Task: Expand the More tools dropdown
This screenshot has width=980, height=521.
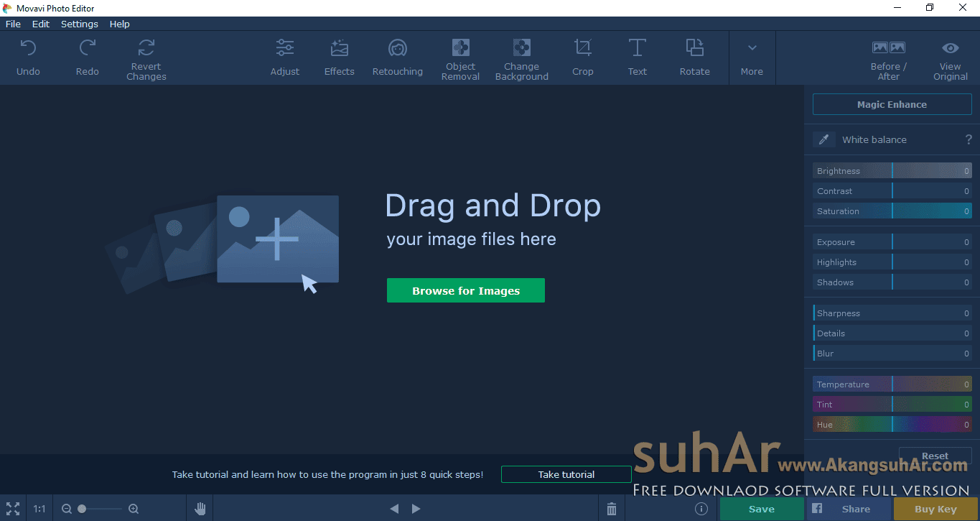Action: [752, 57]
